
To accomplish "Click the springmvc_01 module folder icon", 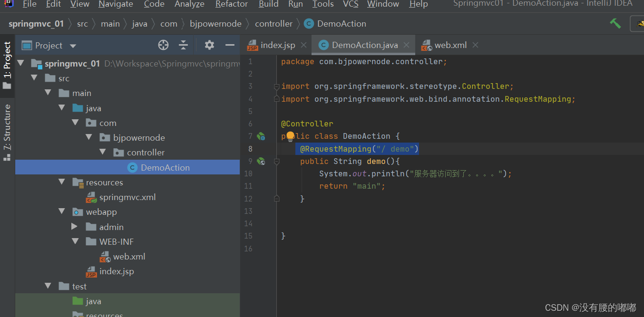I will (x=36, y=64).
